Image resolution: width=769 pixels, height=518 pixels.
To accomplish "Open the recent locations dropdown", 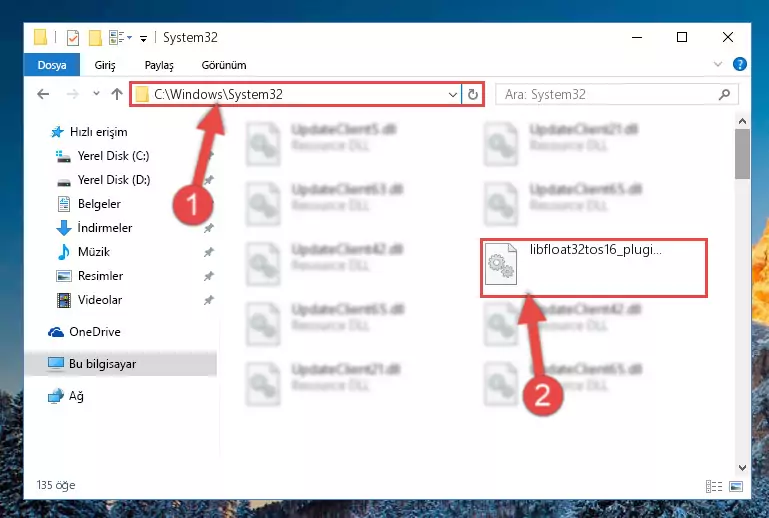I will point(96,93).
